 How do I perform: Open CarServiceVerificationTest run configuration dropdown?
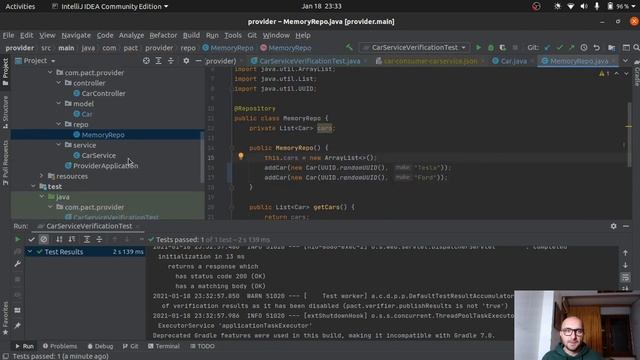coord(414,48)
